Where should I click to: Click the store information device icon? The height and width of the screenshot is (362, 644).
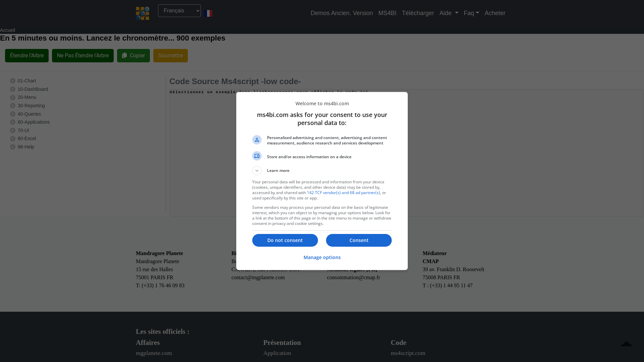[257, 156]
